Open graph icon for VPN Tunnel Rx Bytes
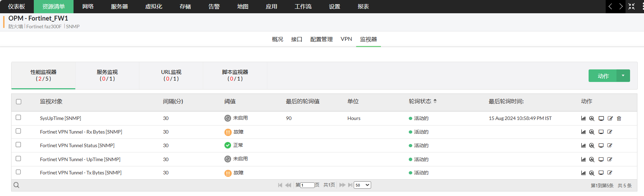The height and width of the screenshot is (196, 644). point(583,132)
